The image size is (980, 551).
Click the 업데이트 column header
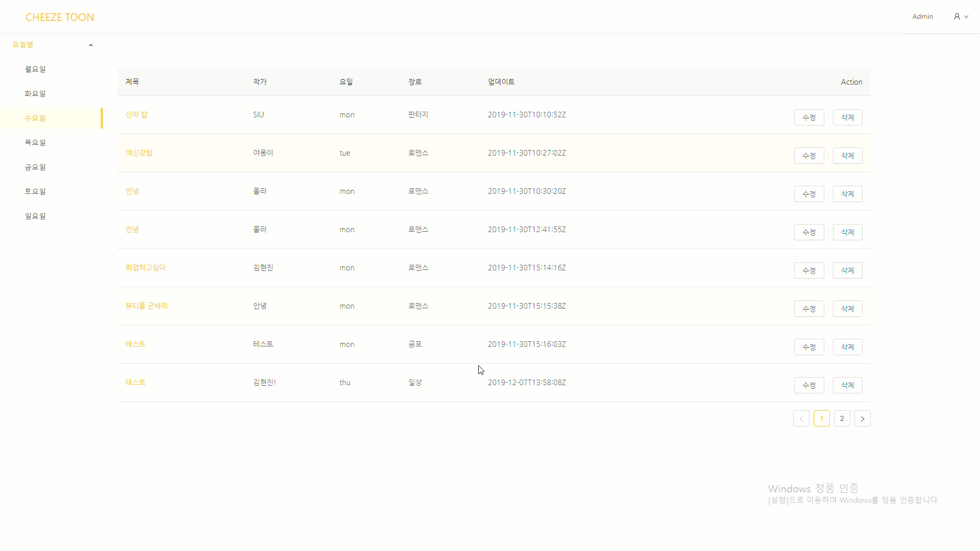coord(501,82)
